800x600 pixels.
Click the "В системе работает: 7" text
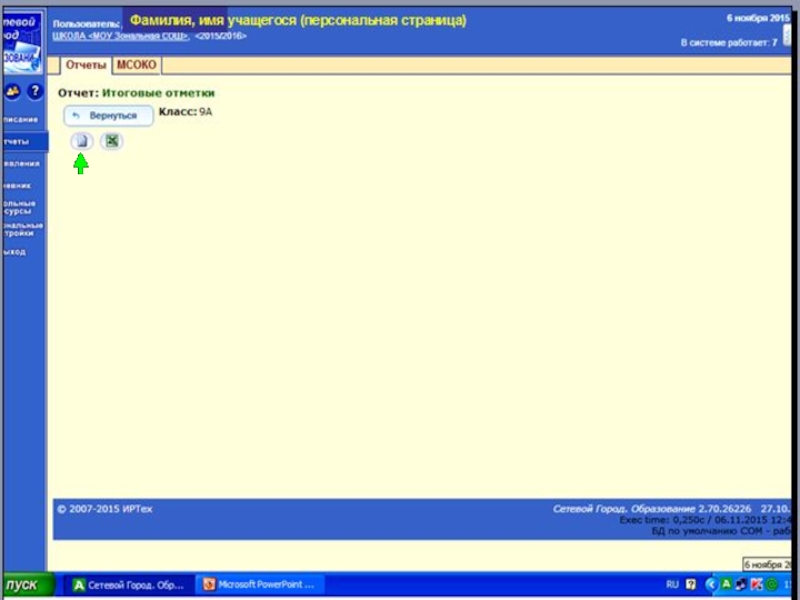click(x=729, y=43)
